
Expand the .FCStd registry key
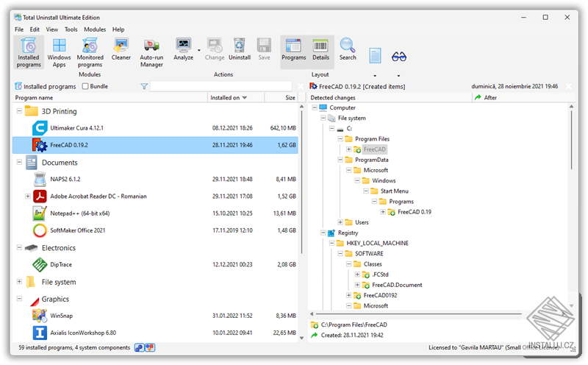click(357, 274)
